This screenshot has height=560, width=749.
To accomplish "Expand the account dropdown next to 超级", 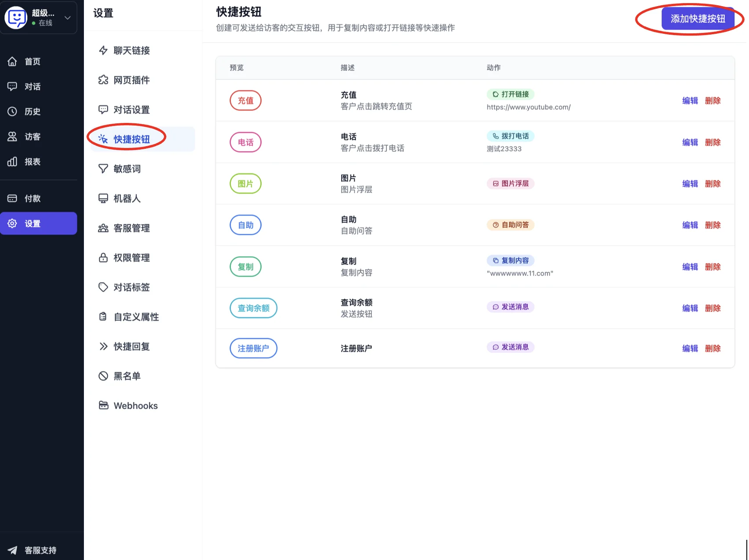I will (x=67, y=18).
